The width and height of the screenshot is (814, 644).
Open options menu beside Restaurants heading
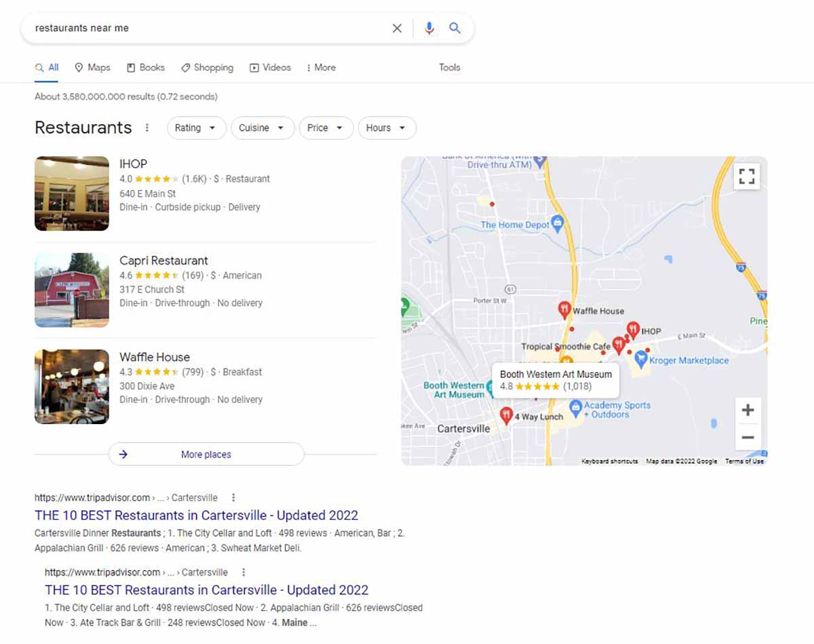coord(147,128)
